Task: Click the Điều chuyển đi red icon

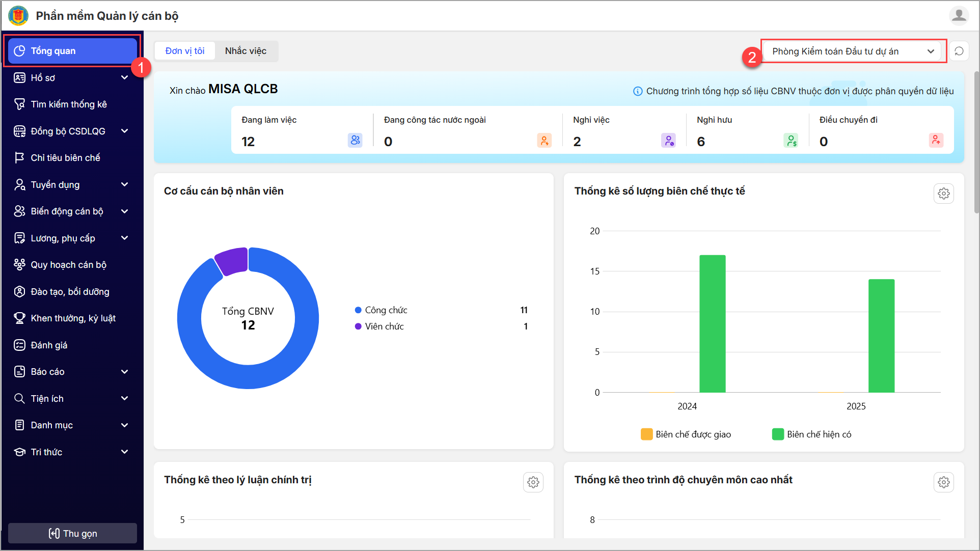Action: pos(936,140)
